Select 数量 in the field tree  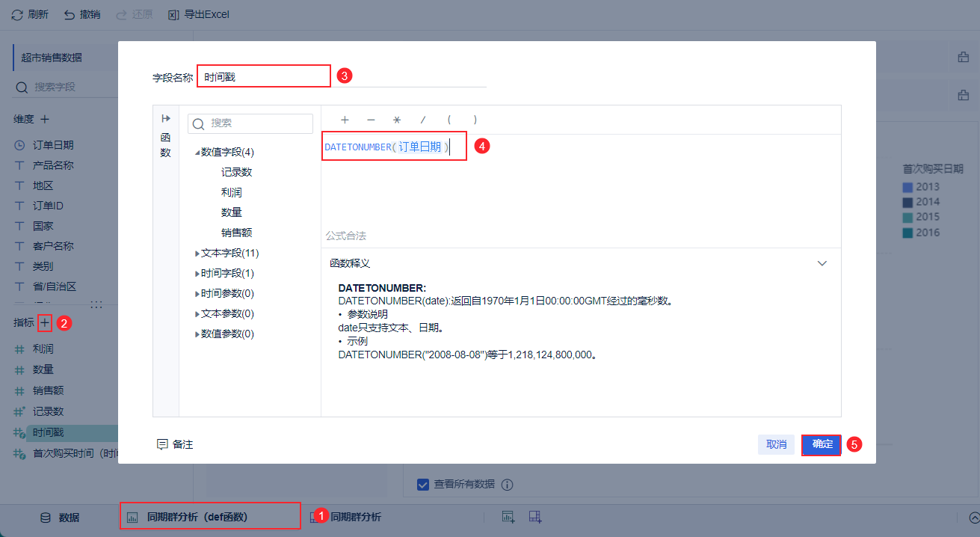tap(231, 212)
